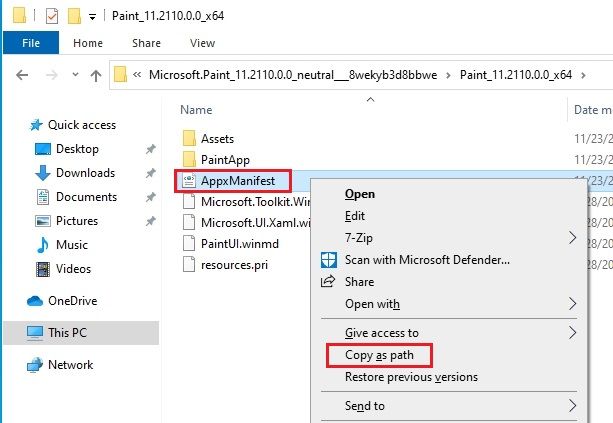Viewport: 613px width, 423px height.
Task: Click the Assets folder icon
Action: coord(189,138)
